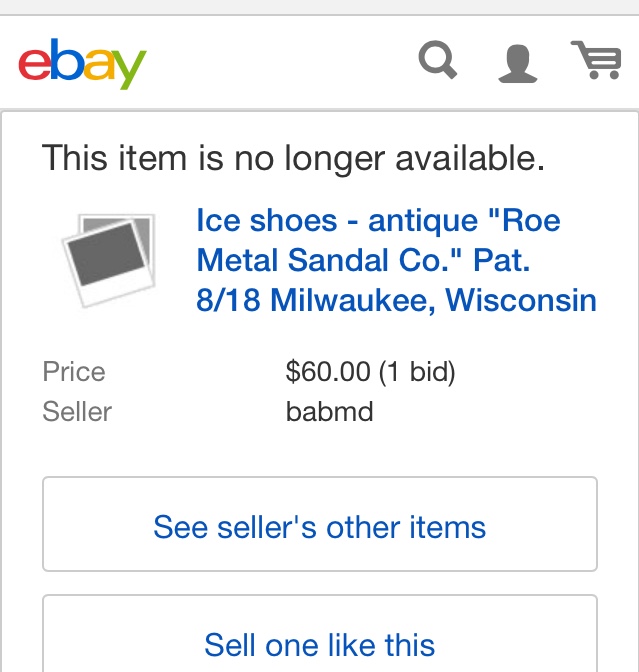The height and width of the screenshot is (672, 639).
Task: Tap the "Sell one like this" button
Action: (320, 644)
